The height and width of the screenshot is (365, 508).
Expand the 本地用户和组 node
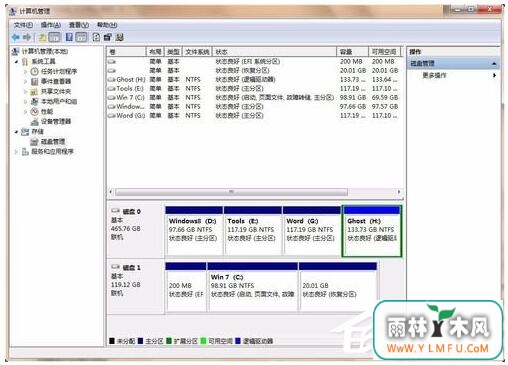pyautogui.click(x=26, y=102)
